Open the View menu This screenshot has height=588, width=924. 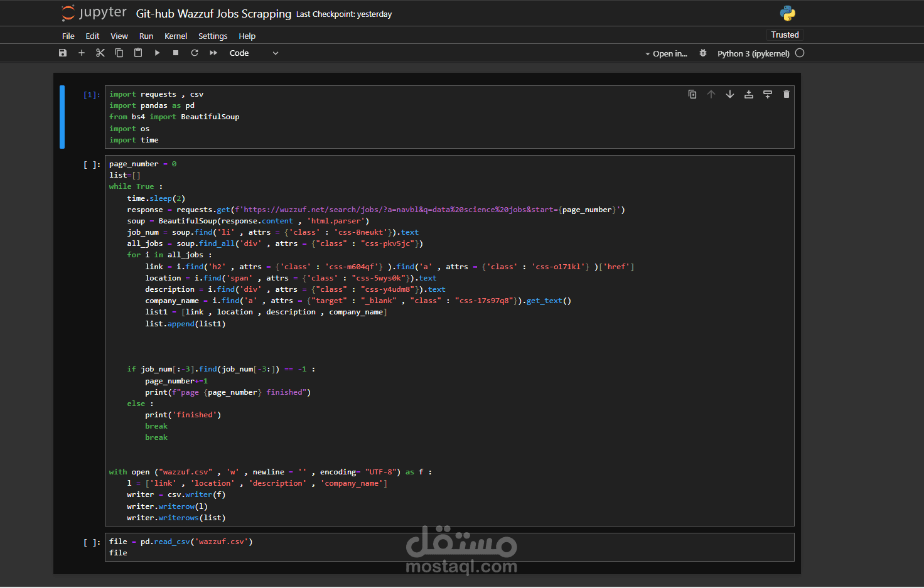click(x=119, y=36)
